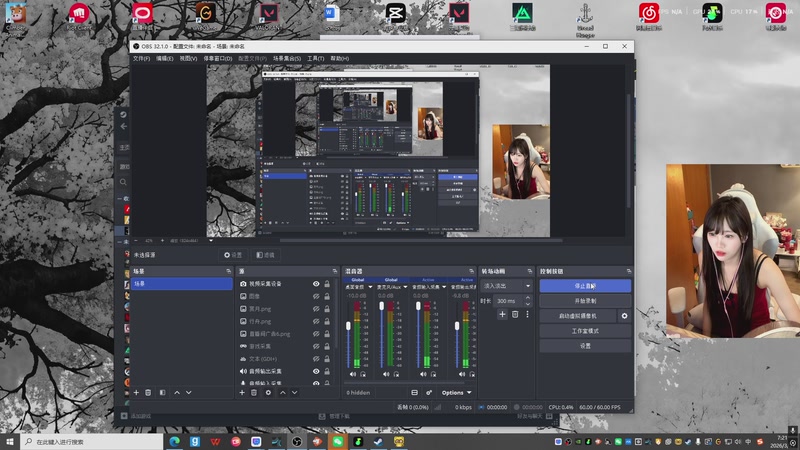Add a new source with plus icon
The width and height of the screenshot is (800, 450).
[x=242, y=392]
